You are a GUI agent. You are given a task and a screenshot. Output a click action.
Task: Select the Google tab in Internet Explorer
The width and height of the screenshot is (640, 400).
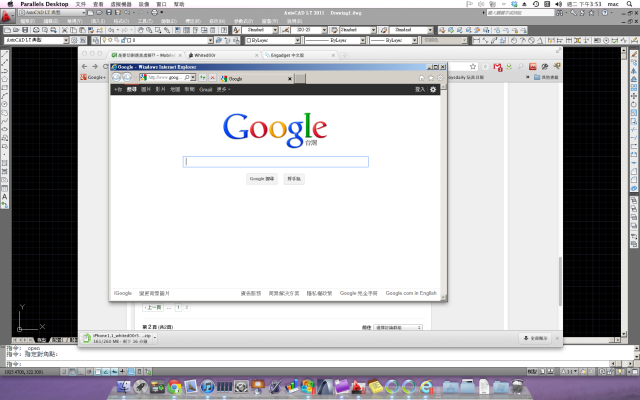[256, 78]
